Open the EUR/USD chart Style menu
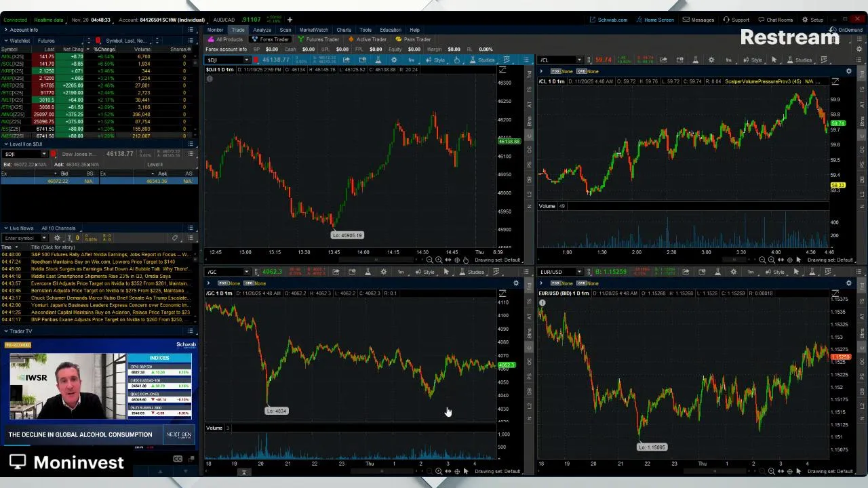 click(x=774, y=272)
